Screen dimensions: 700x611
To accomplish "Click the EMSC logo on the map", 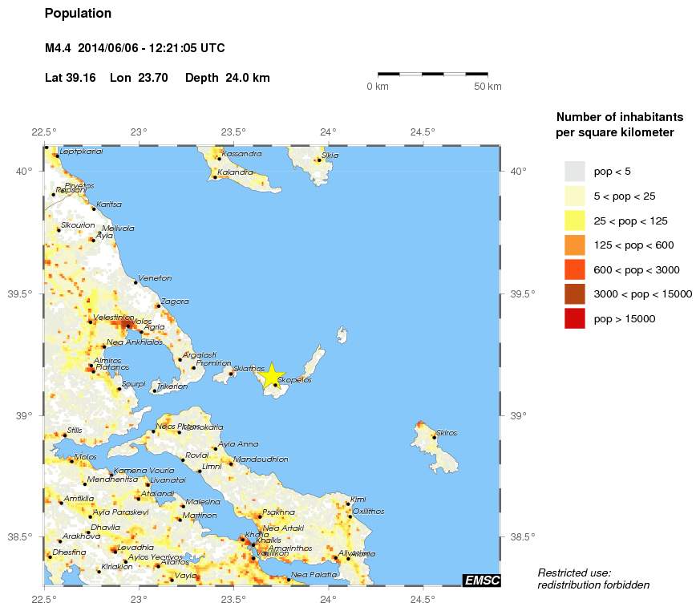I will (481, 581).
